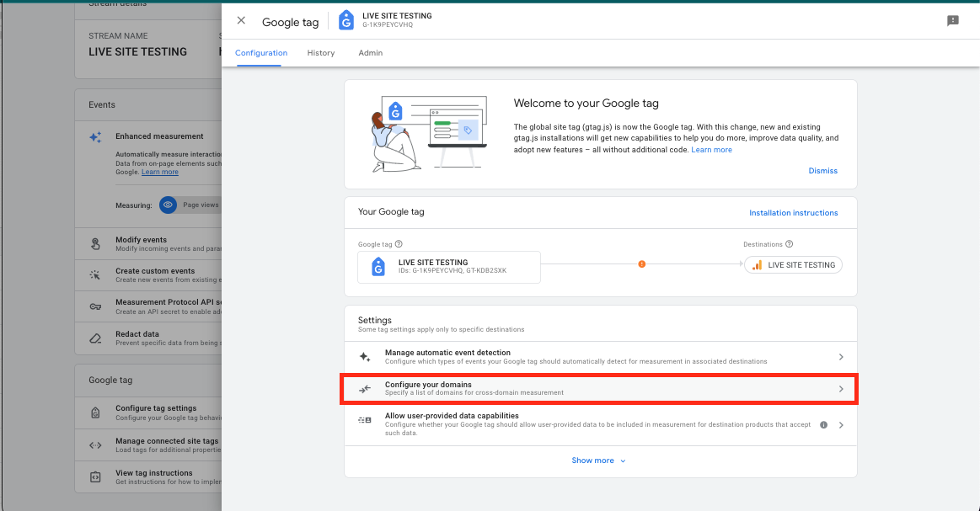The image size is (980, 511).
Task: Click Create custom events cursor icon
Action: tap(95, 275)
